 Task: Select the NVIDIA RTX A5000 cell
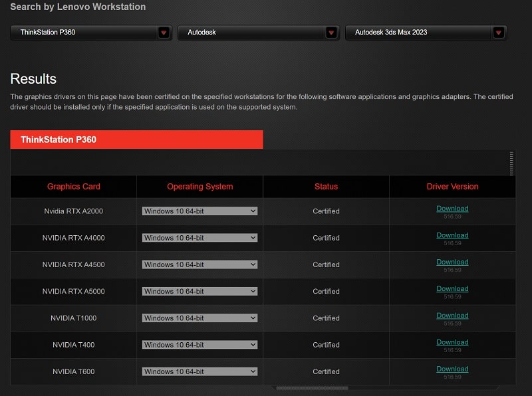74,292
